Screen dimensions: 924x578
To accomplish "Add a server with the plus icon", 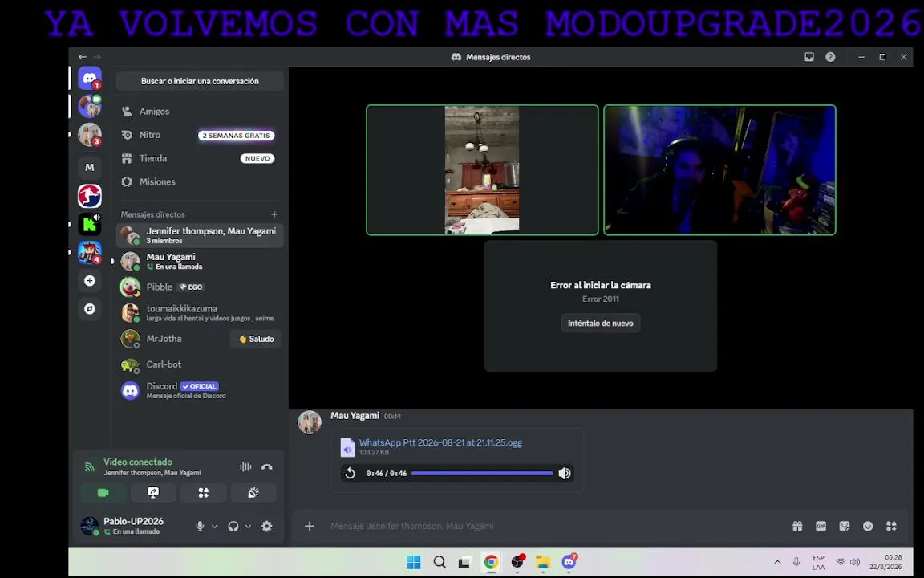I will (x=90, y=281).
